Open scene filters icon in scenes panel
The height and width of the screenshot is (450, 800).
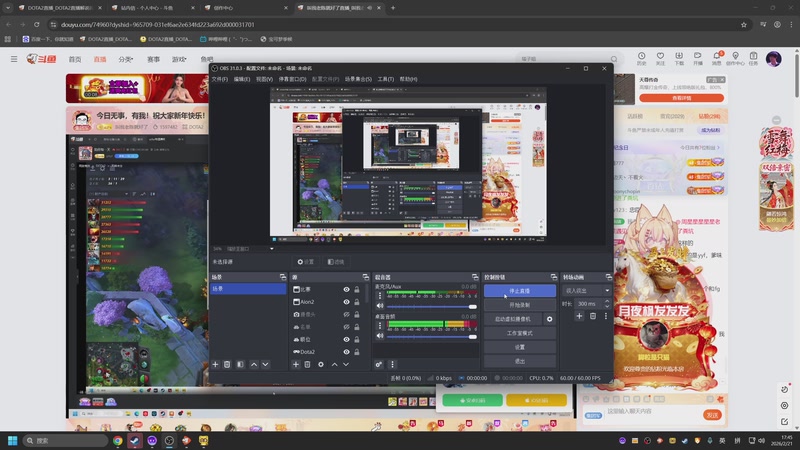pos(240,364)
